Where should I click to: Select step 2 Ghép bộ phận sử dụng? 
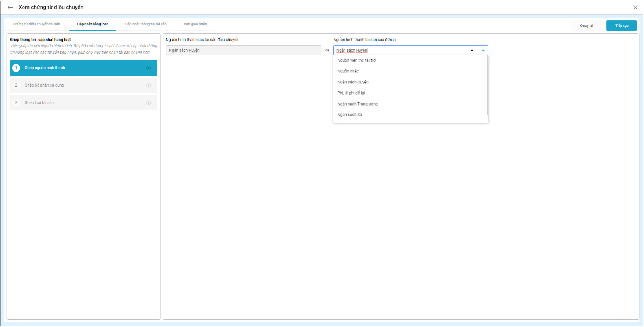point(44,85)
